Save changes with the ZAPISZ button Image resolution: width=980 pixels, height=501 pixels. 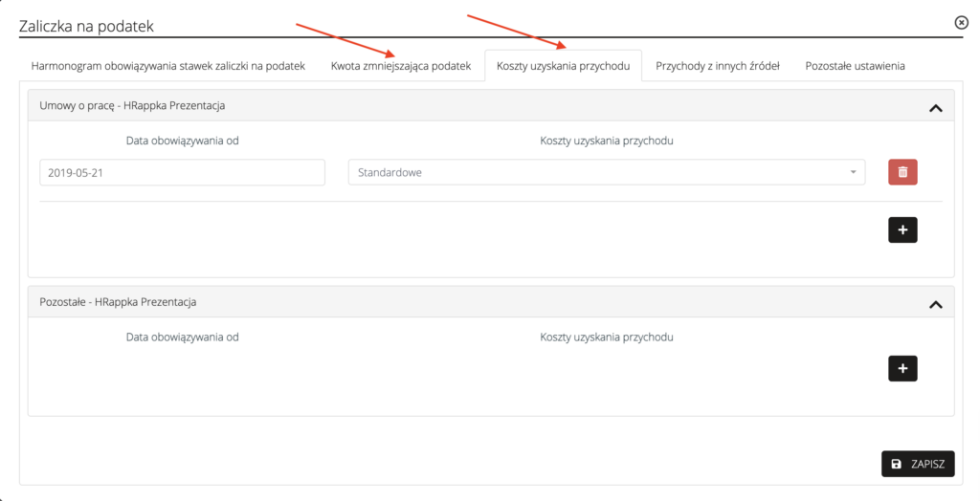918,464
